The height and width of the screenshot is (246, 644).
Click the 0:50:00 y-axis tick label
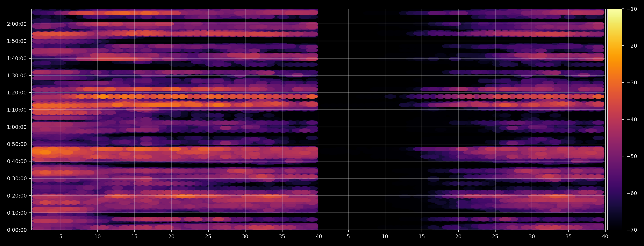17,144
